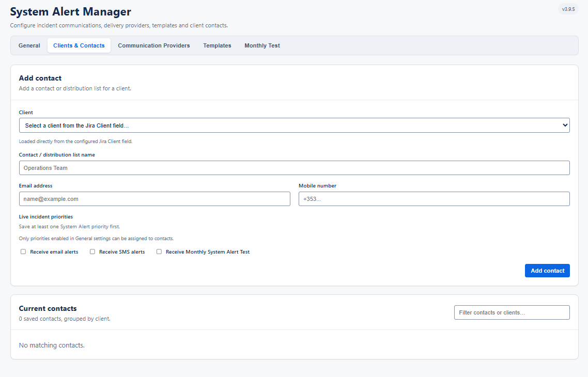Click the Receive SMS alerts label text
Viewport: 588px width, 377px height.
coord(122,252)
